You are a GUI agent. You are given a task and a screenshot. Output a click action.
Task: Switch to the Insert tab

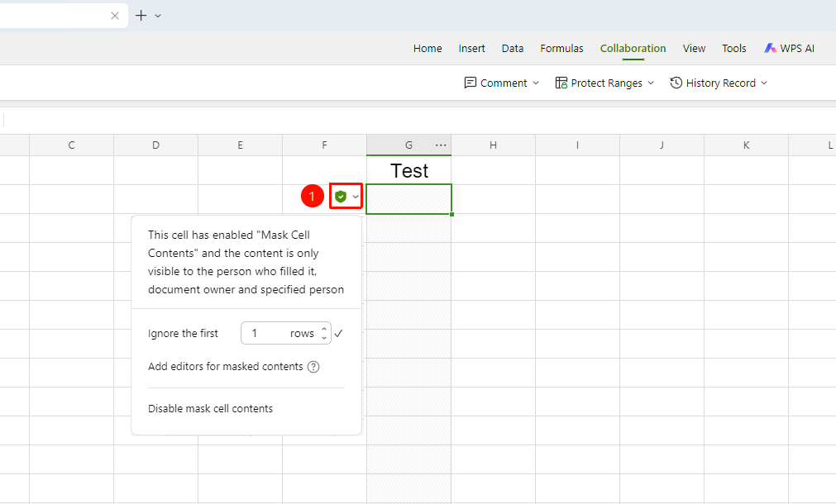[x=472, y=49]
